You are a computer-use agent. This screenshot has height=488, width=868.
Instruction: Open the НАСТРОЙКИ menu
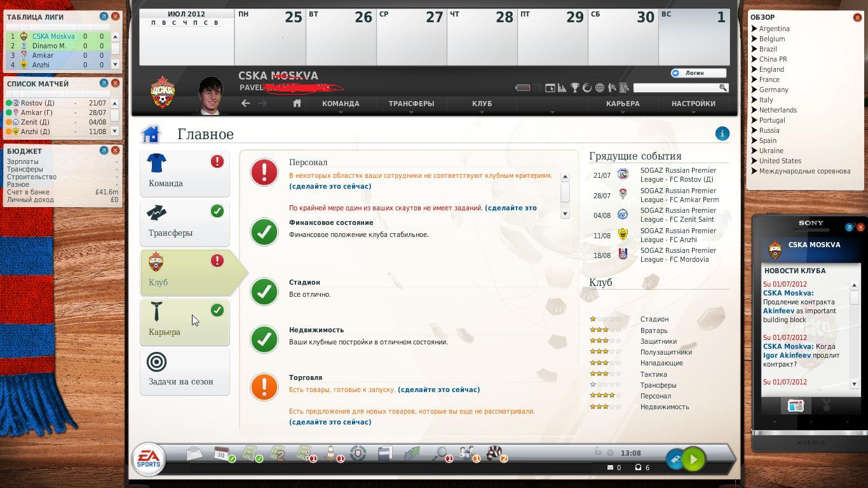coord(693,104)
